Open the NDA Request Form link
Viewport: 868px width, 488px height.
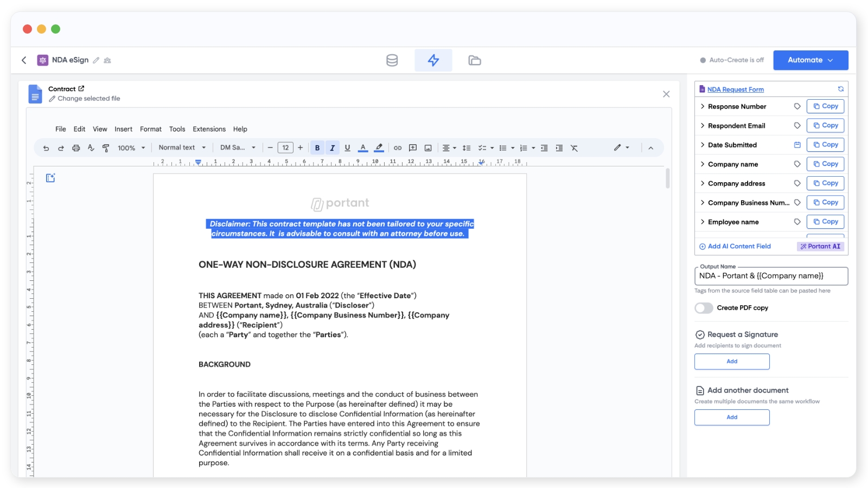[735, 89]
